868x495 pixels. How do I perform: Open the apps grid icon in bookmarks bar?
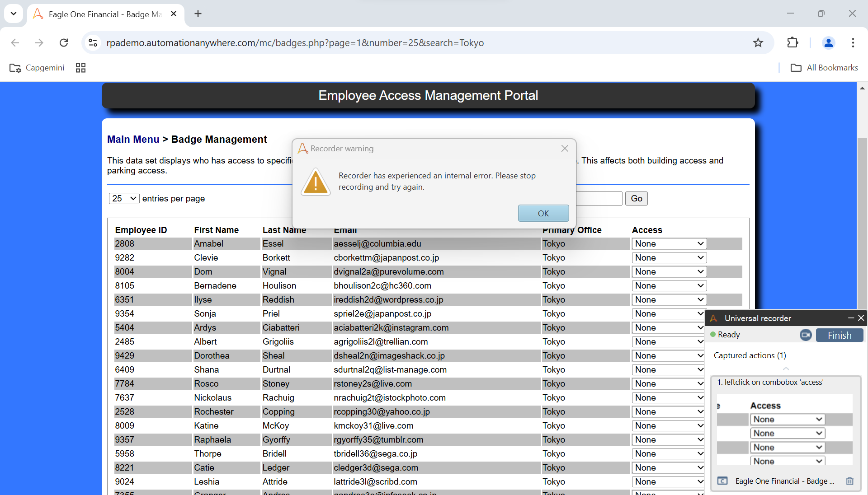click(x=80, y=68)
